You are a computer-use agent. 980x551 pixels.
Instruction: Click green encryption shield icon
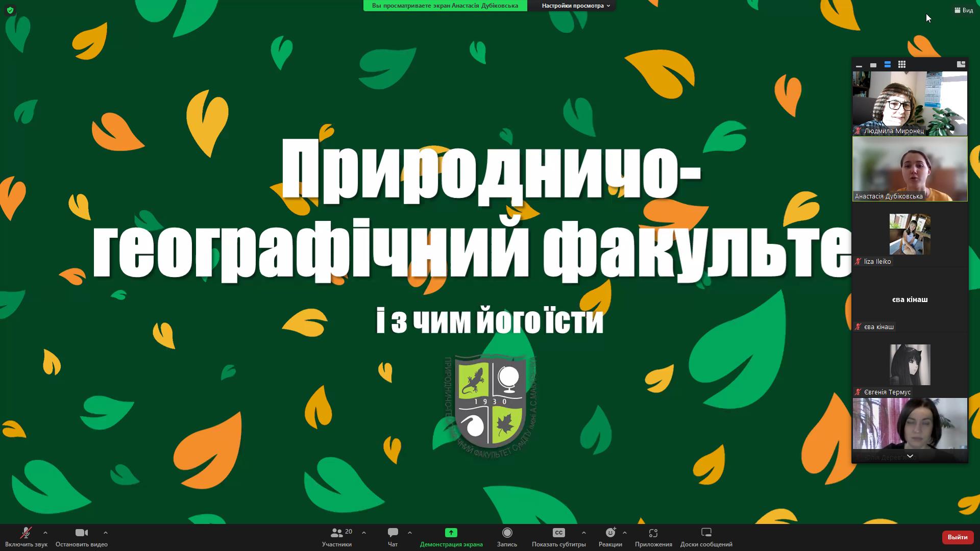(10, 10)
